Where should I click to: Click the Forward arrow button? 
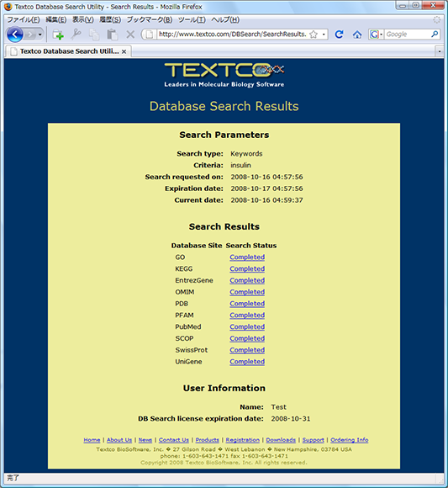coord(30,34)
